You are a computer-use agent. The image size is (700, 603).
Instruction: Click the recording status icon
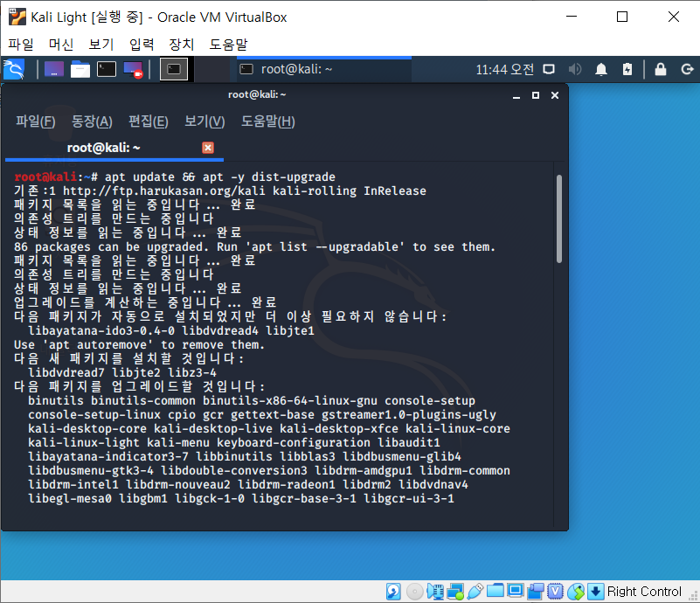[536, 592]
